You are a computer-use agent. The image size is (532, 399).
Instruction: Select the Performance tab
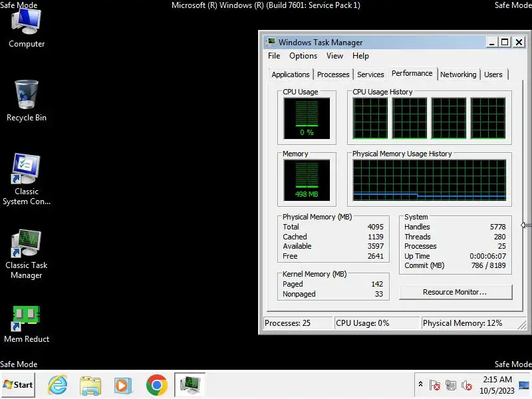[412, 73]
